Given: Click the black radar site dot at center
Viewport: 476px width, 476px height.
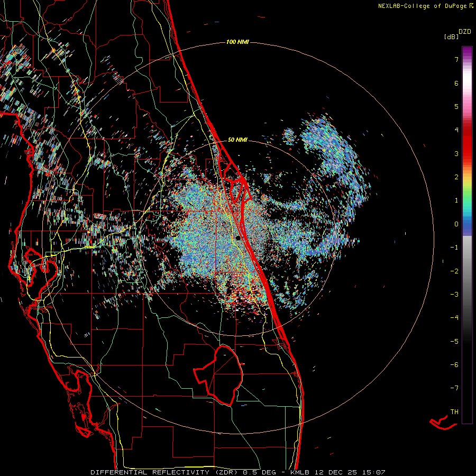Looking at the screenshot, I should coord(239,237).
